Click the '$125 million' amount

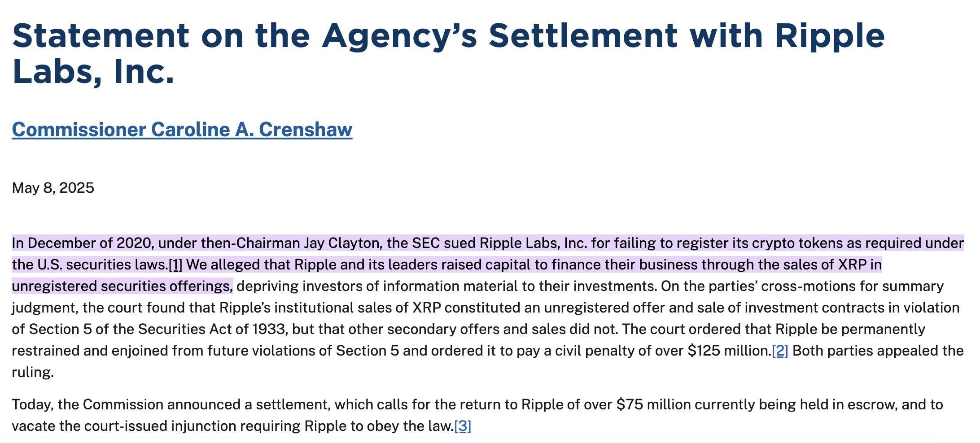pyautogui.click(x=729, y=351)
